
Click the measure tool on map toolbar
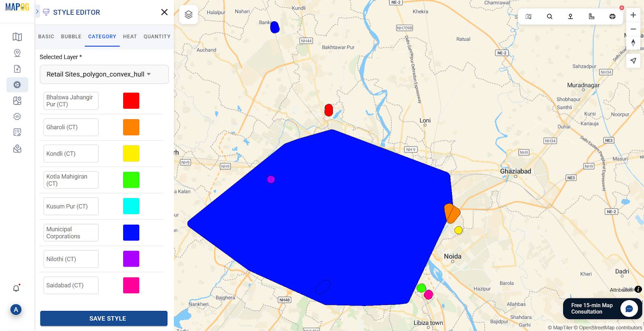click(x=591, y=17)
